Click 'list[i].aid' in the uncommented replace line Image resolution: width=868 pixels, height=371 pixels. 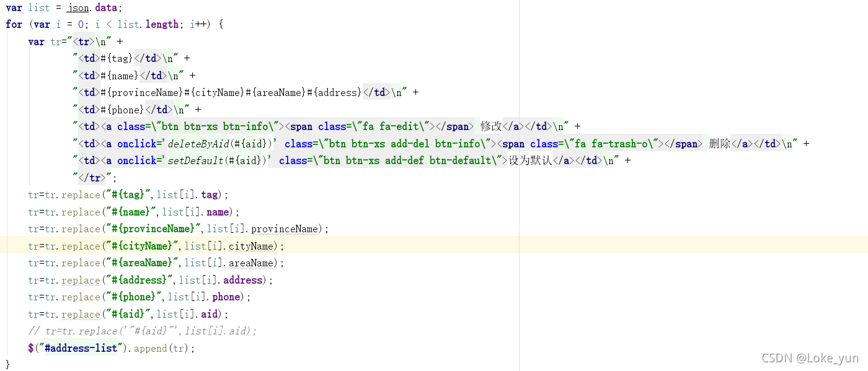coord(187,314)
